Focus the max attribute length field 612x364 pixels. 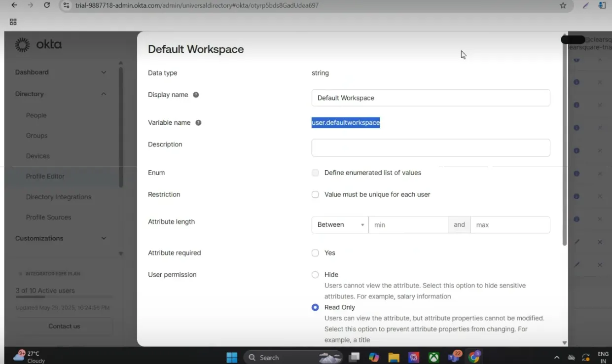[x=510, y=225]
